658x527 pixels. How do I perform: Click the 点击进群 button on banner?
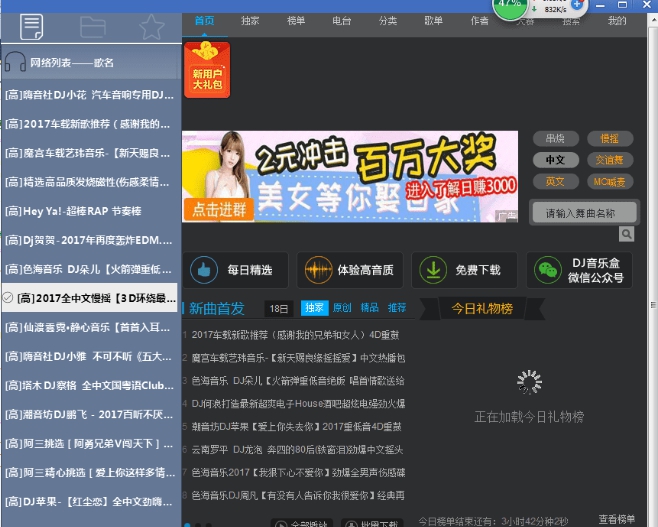point(219,209)
